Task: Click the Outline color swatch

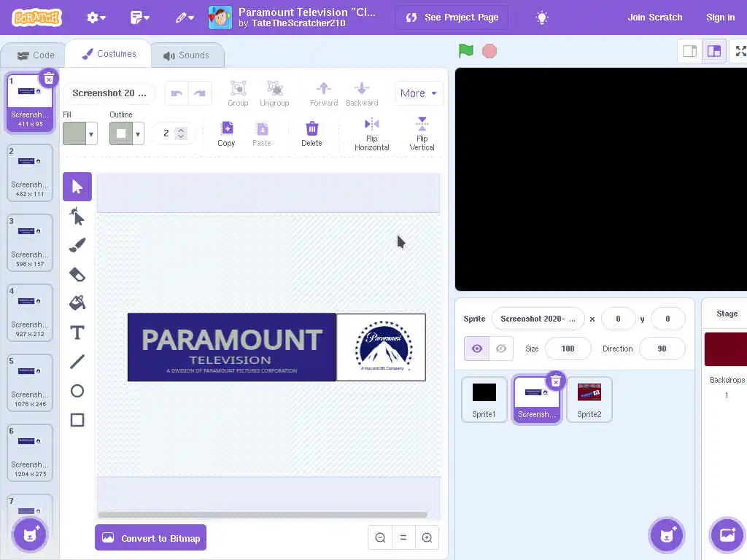Action: 121,134
